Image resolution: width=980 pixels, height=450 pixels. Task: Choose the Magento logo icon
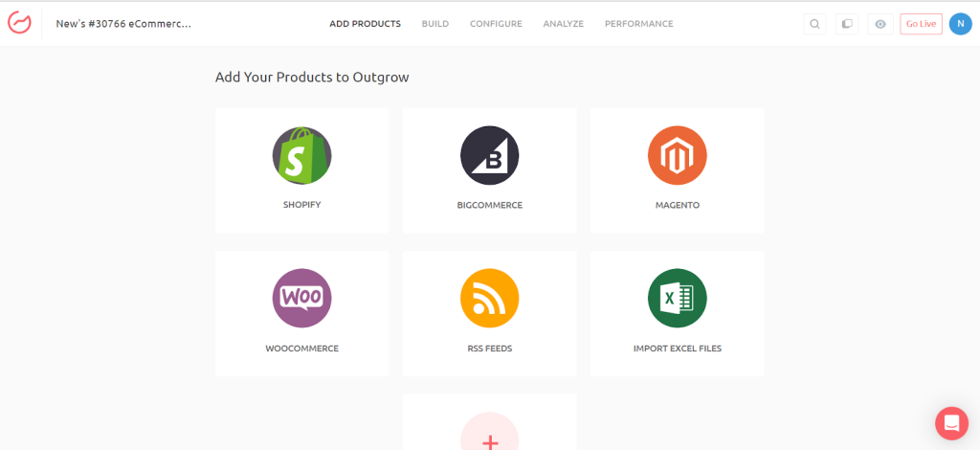[677, 155]
